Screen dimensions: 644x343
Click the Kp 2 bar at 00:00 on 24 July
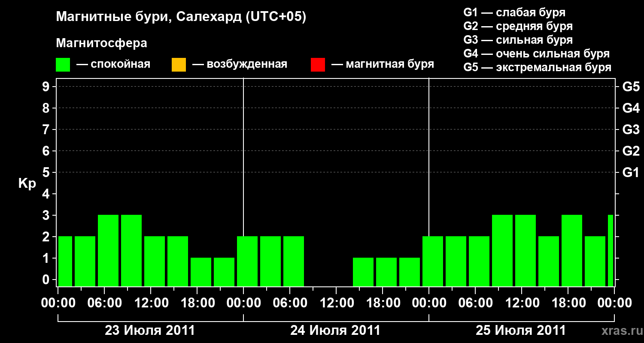coord(247,261)
